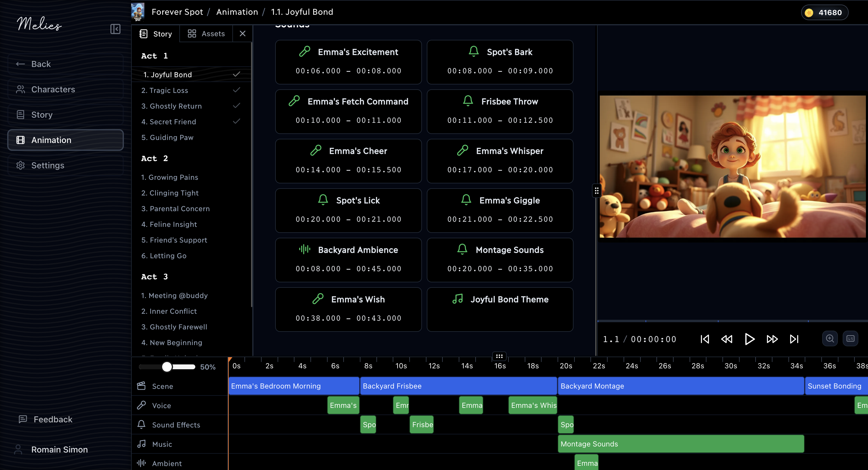Select scene 2. Tragic Loss
The height and width of the screenshot is (470, 868).
click(191, 91)
